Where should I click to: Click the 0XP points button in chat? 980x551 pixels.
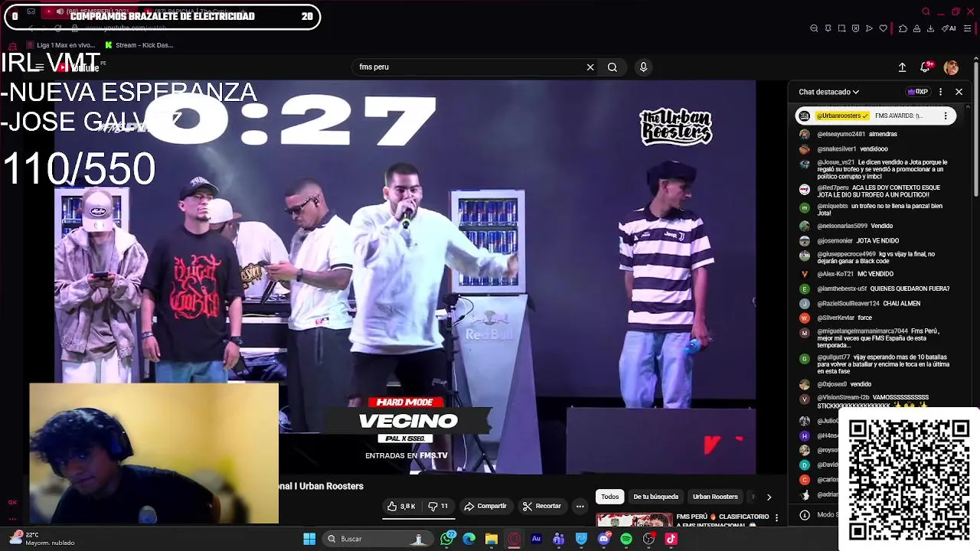tap(917, 92)
